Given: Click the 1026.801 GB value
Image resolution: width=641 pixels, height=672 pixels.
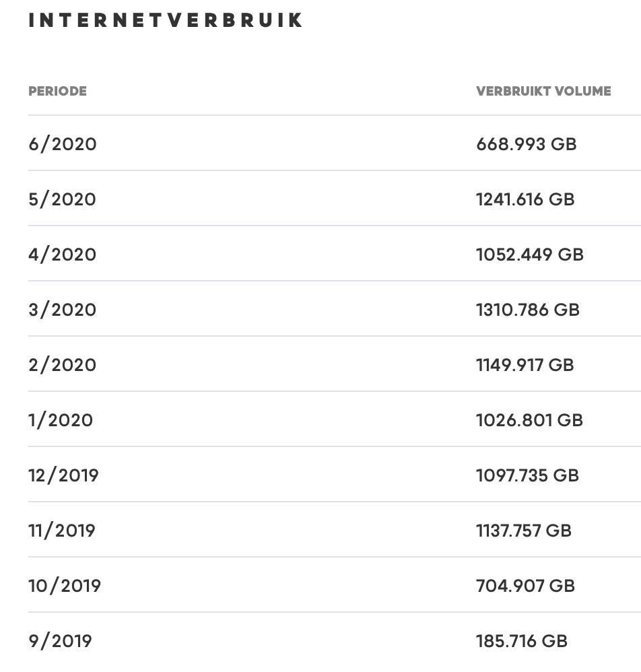Looking at the screenshot, I should (529, 420).
